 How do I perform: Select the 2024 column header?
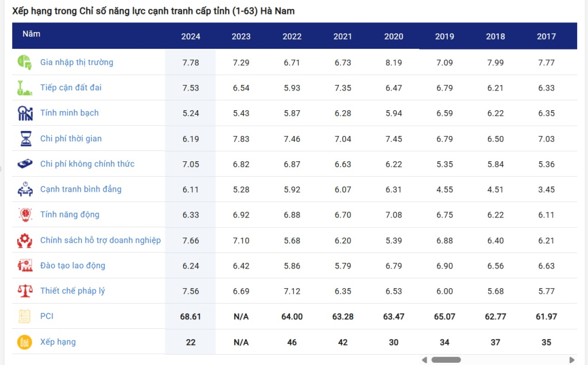click(x=191, y=36)
